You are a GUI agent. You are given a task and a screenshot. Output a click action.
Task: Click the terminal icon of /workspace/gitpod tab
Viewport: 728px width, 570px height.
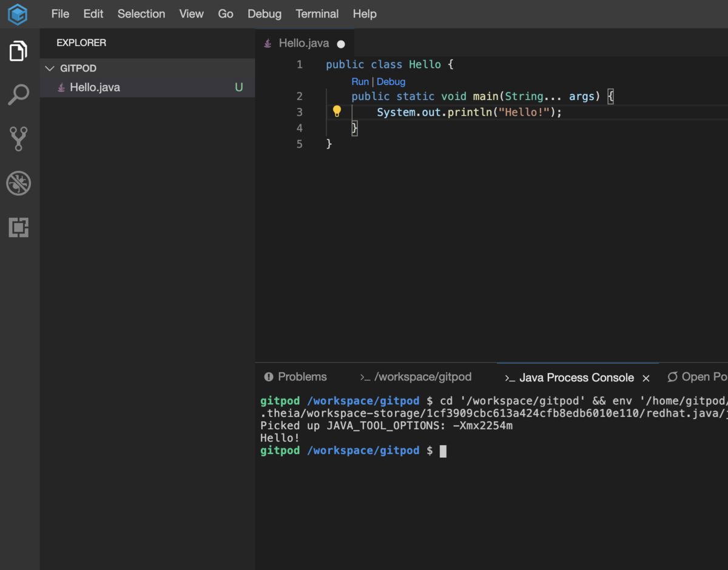pos(365,377)
